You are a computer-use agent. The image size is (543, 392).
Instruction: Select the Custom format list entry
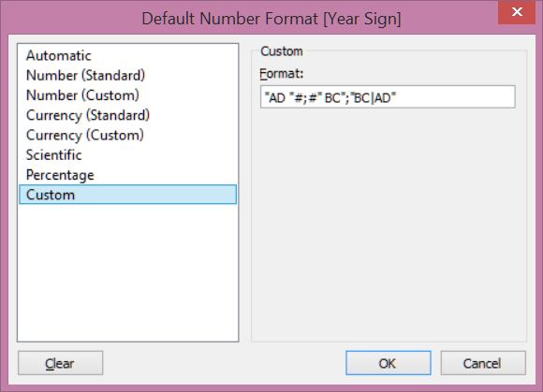coord(127,195)
